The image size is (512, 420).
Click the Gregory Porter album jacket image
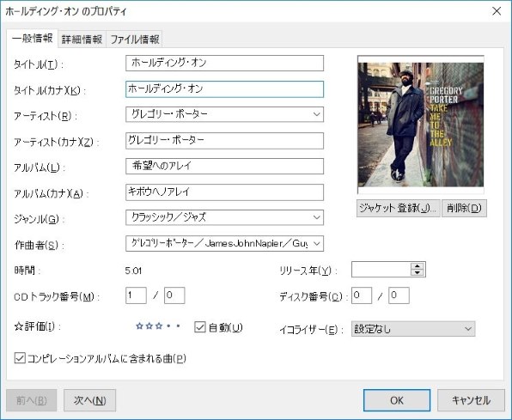click(x=421, y=125)
